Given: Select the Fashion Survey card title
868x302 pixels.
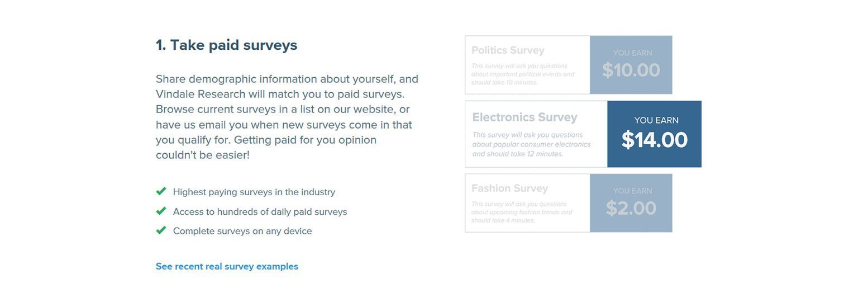Looking at the screenshot, I should coord(509,188).
